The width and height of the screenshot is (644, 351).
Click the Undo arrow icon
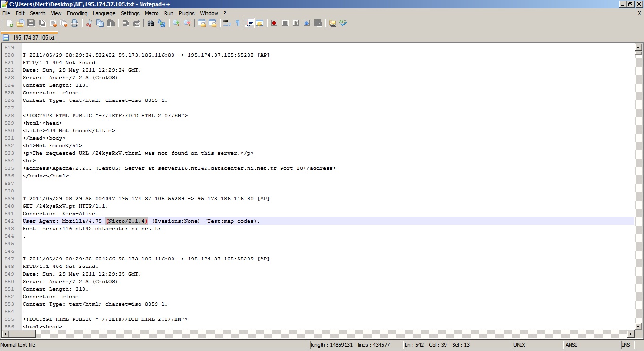(125, 23)
